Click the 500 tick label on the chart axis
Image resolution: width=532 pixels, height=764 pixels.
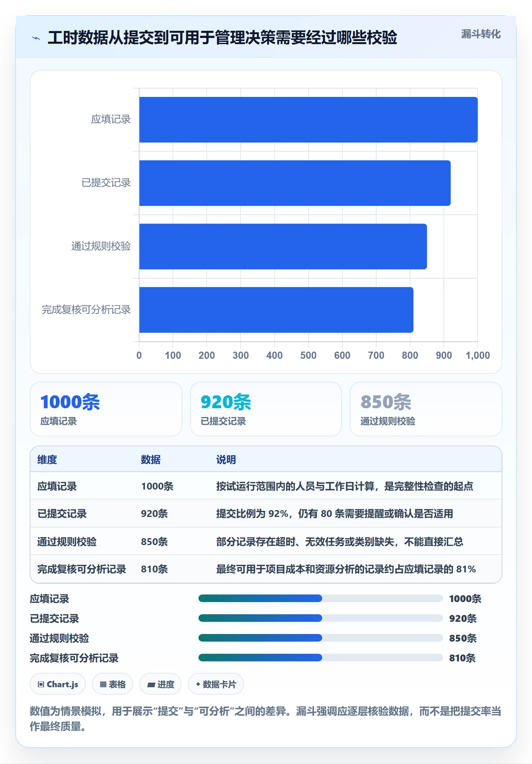coord(308,355)
